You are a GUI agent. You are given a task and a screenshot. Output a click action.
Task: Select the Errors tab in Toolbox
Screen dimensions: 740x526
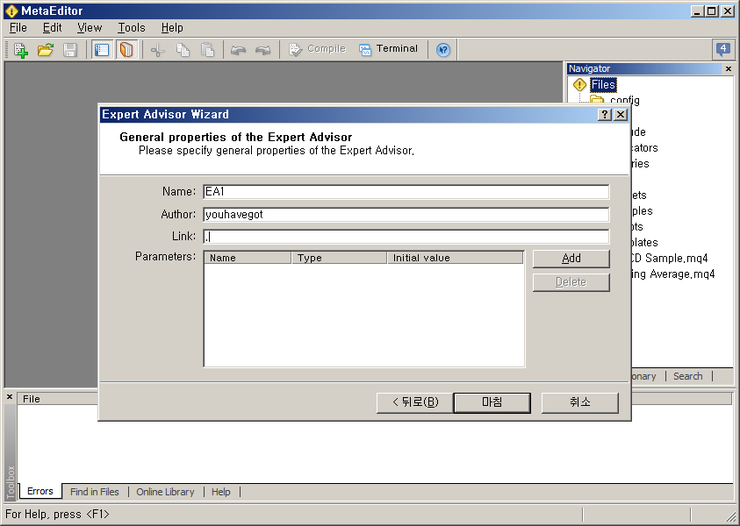(40, 491)
